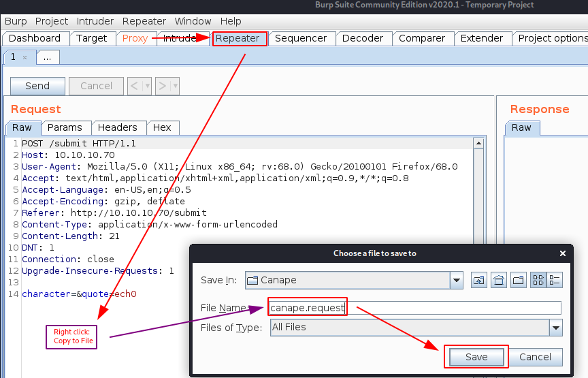Click the Accept text/html header line

click(215, 178)
